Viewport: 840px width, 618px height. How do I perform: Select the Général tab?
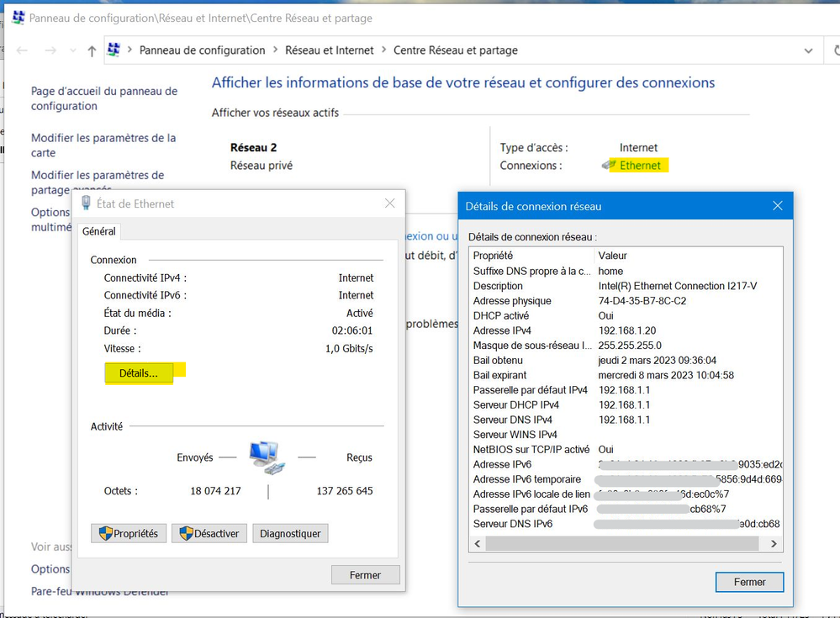pos(99,231)
